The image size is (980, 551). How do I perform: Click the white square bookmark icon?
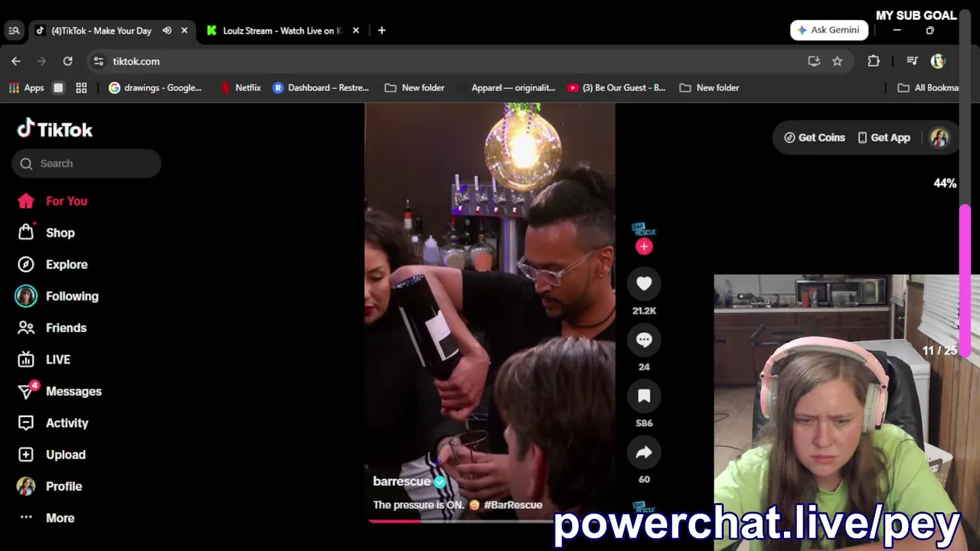(58, 88)
